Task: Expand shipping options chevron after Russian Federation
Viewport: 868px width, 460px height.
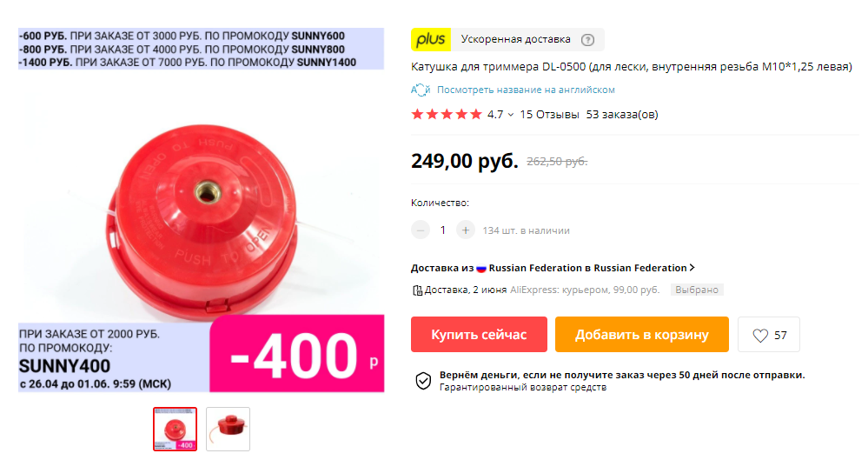Action: pyautogui.click(x=692, y=268)
